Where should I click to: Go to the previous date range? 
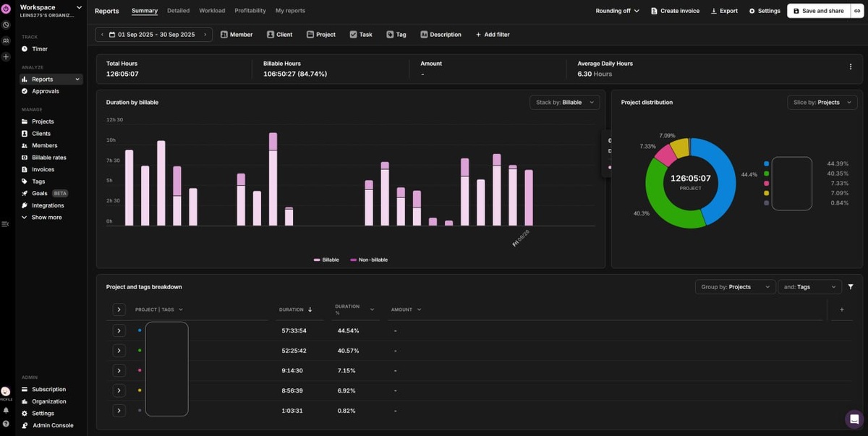(x=102, y=35)
